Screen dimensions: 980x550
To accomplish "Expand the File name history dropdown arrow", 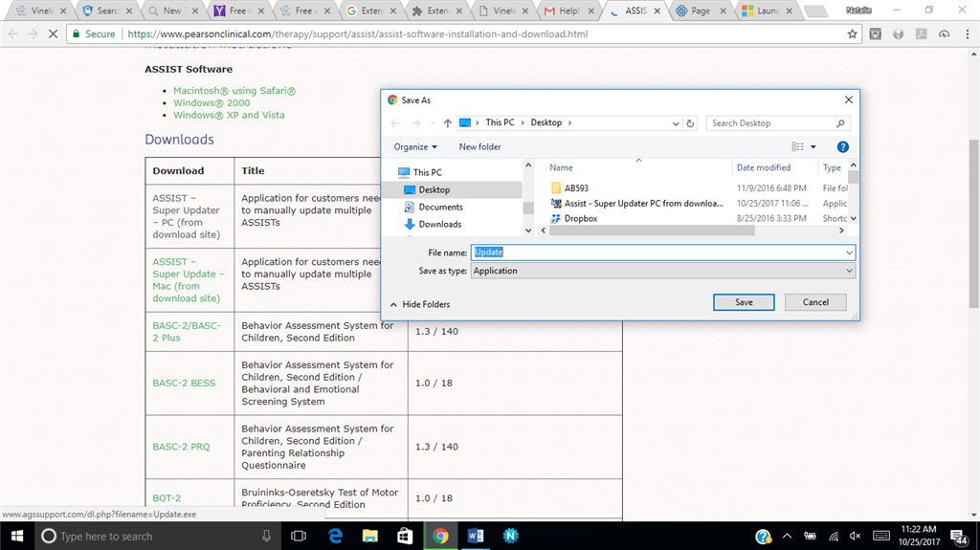I will [x=850, y=253].
